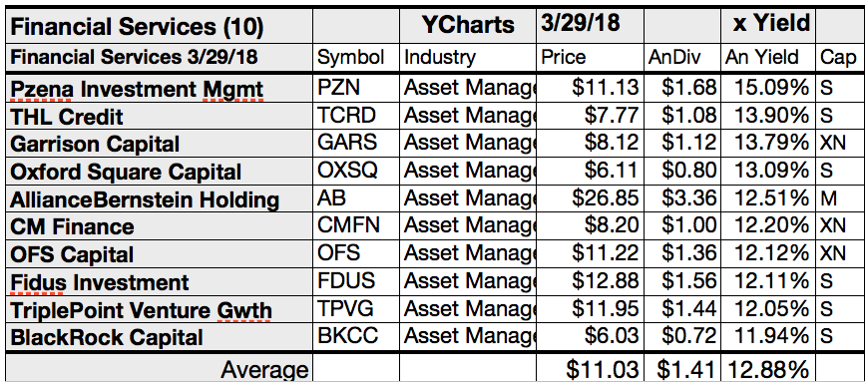Select the Cap column header
Viewport: 868px width, 387px height.
[x=837, y=57]
